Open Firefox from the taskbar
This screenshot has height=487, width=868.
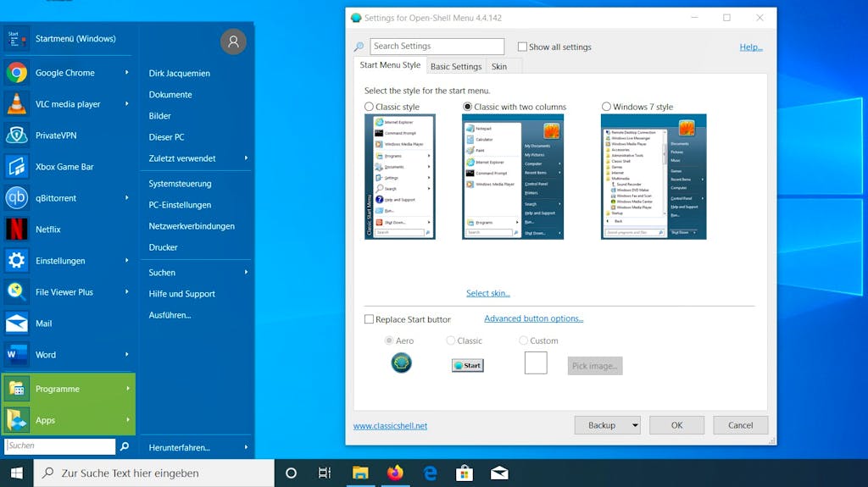click(395, 473)
